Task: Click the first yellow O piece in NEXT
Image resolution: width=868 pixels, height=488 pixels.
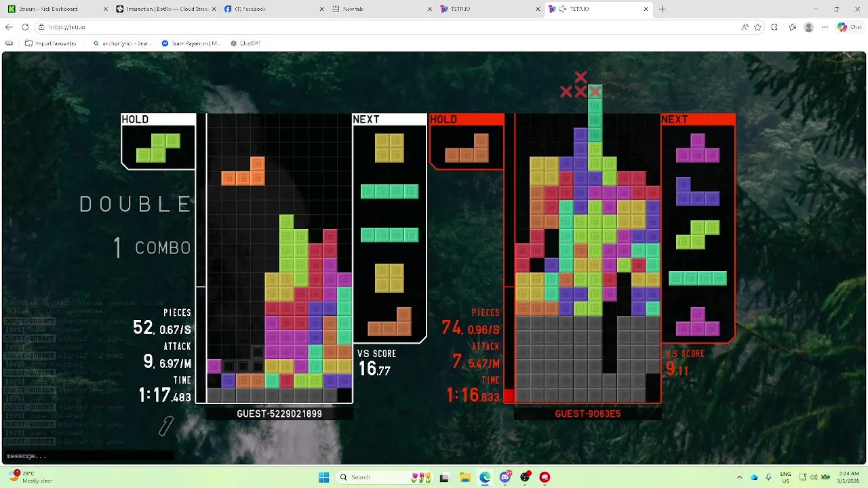Action: coord(389,148)
